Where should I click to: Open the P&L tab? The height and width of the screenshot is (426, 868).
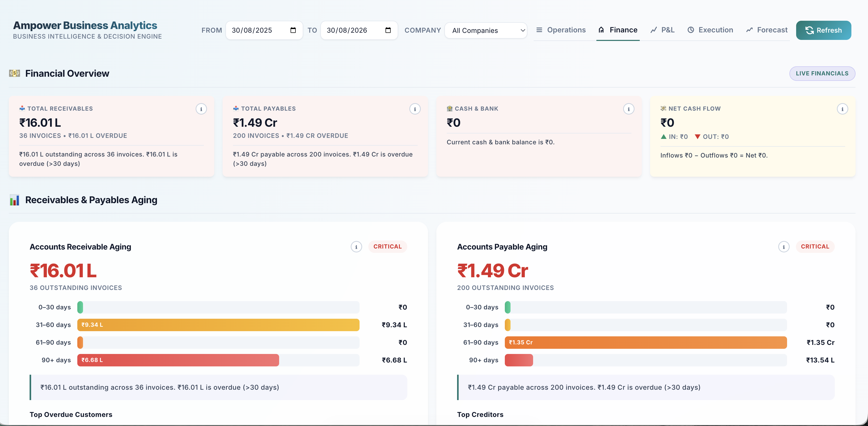[x=663, y=30]
